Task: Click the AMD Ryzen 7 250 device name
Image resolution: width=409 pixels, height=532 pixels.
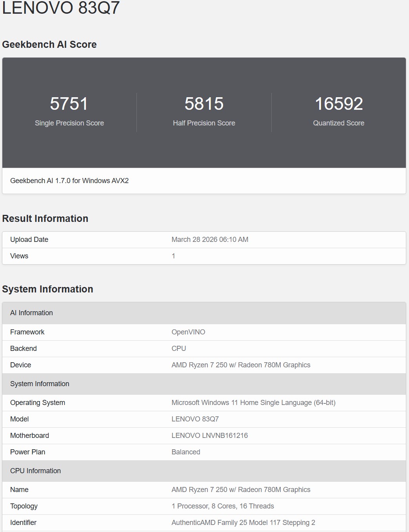Action: (241, 365)
